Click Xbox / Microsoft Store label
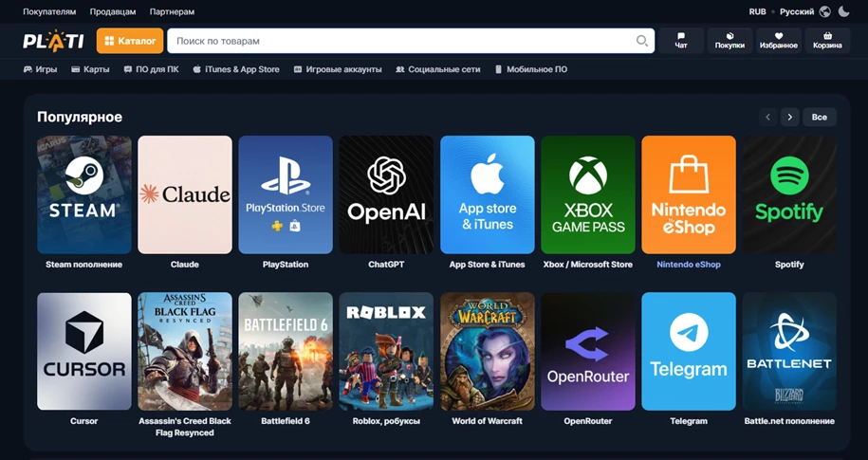Screen dimensions: 868x460 coord(588,265)
